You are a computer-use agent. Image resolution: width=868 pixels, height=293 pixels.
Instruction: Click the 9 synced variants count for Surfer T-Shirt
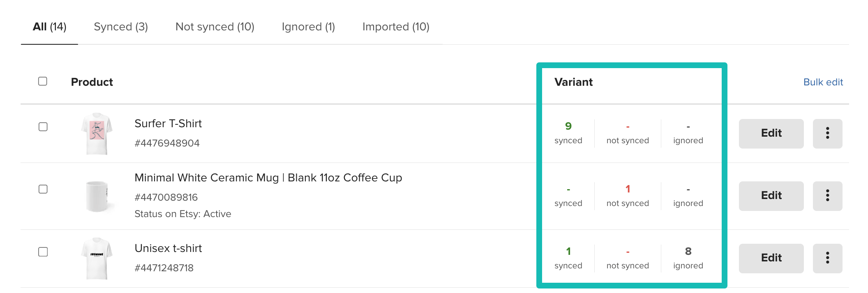568,126
